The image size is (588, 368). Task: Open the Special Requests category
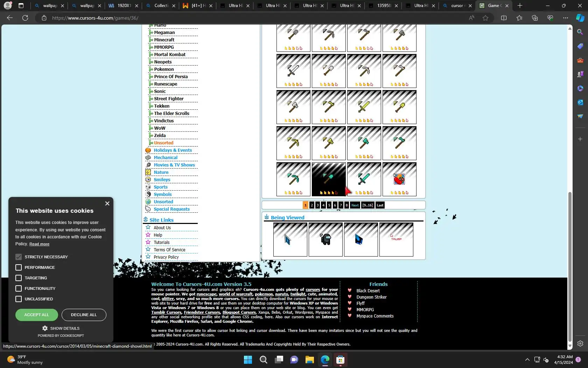(x=171, y=209)
